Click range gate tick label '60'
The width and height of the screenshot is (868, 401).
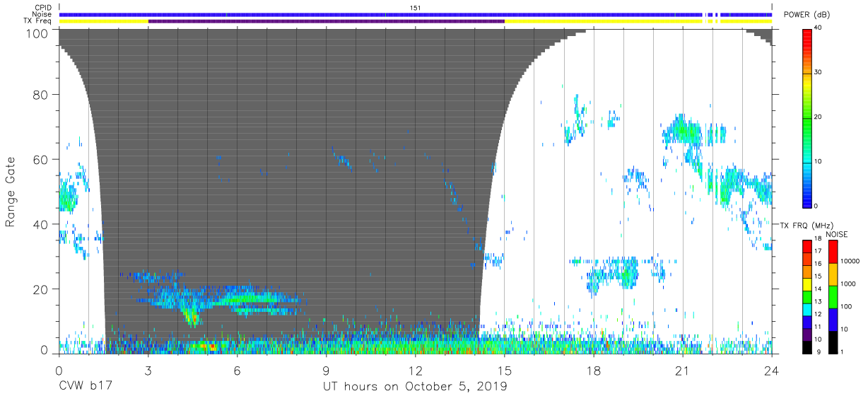click(x=41, y=159)
